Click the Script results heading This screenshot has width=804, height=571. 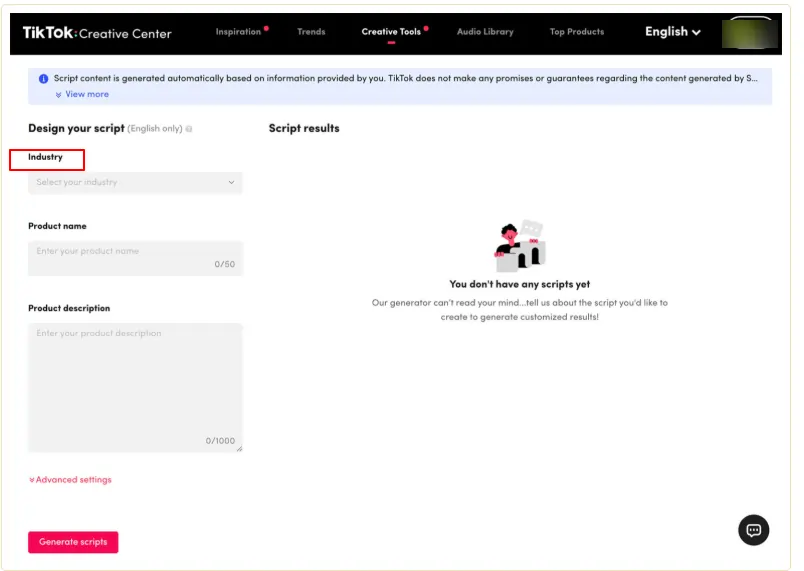[x=304, y=128]
